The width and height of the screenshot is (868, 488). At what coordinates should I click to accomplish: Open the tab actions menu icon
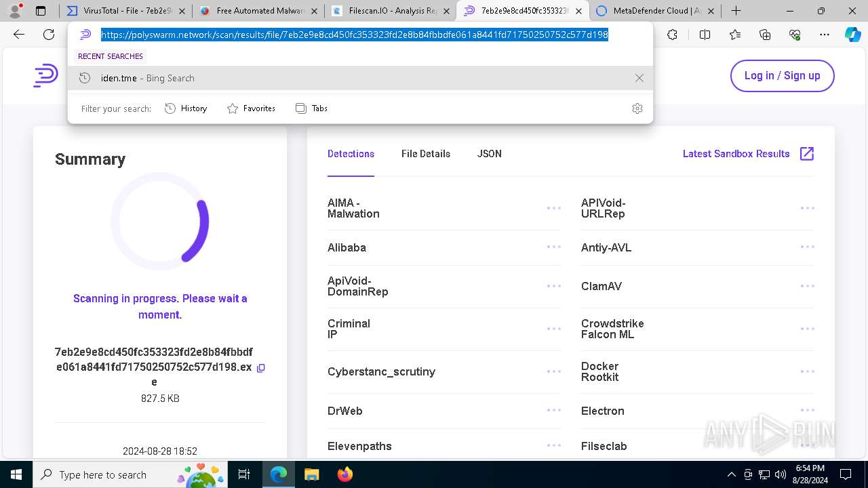tap(41, 11)
